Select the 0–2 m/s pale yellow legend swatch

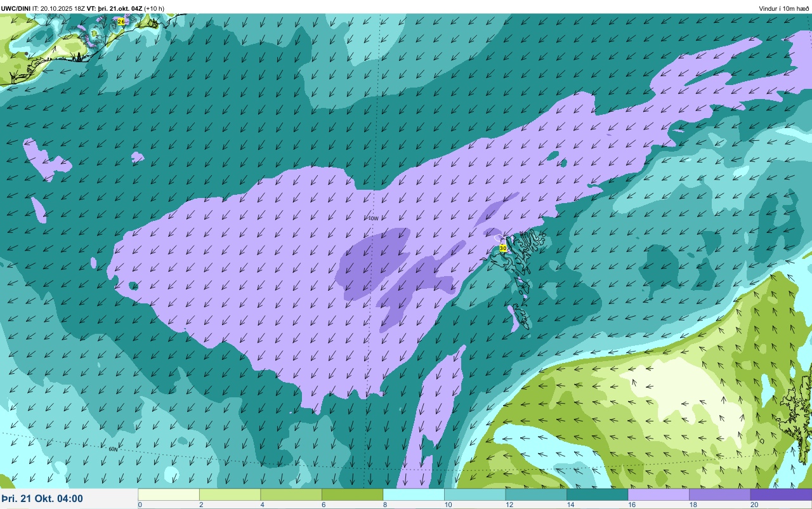click(x=169, y=494)
